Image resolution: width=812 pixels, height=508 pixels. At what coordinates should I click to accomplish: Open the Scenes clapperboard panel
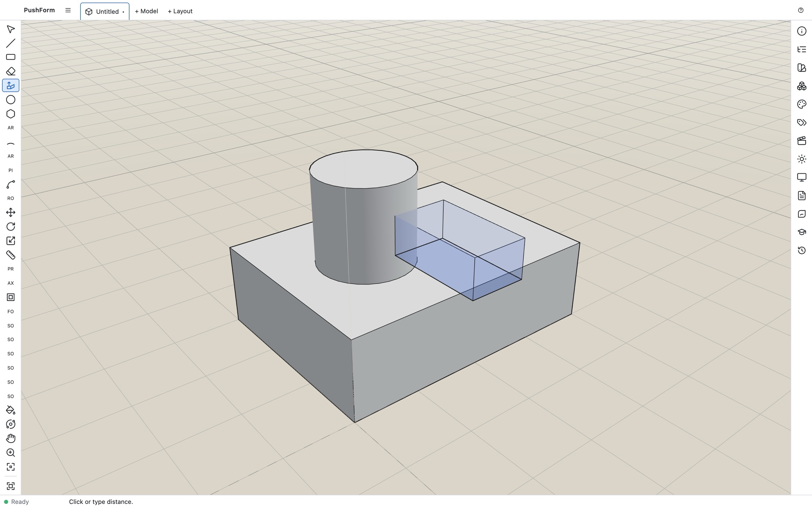click(802, 141)
